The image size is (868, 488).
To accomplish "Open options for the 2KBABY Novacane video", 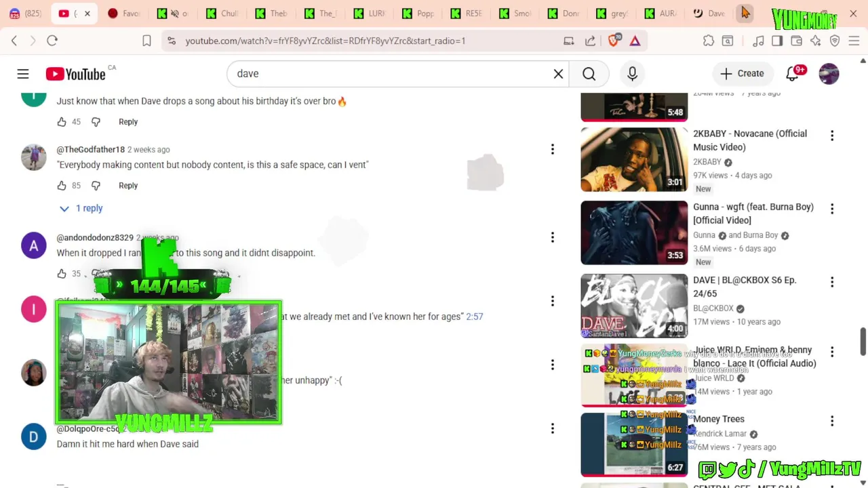I will point(832,136).
